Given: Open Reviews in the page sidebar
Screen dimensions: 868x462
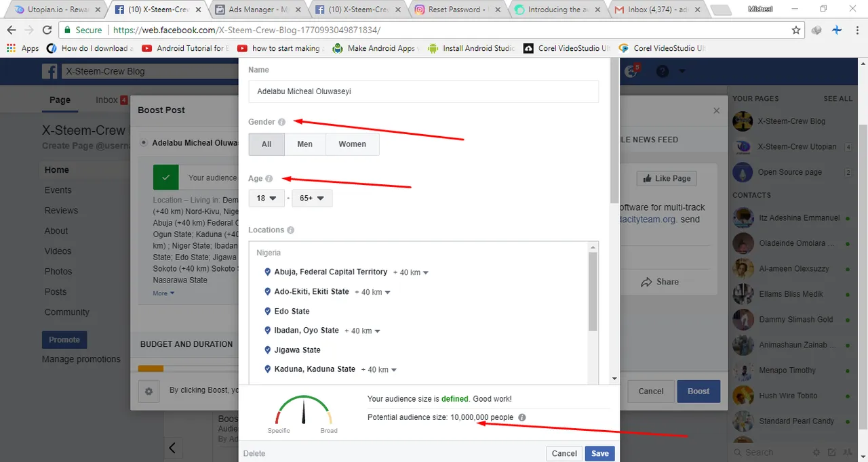Looking at the screenshot, I should [61, 211].
